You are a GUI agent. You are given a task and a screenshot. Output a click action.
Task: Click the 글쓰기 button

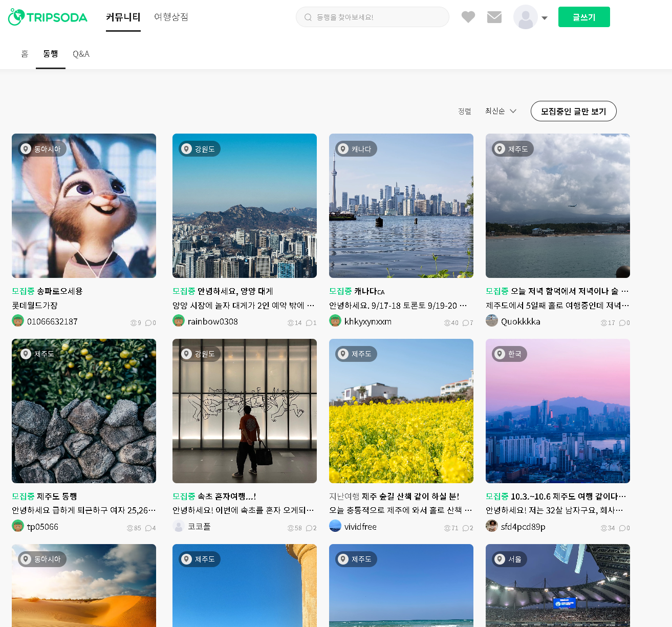tap(584, 17)
